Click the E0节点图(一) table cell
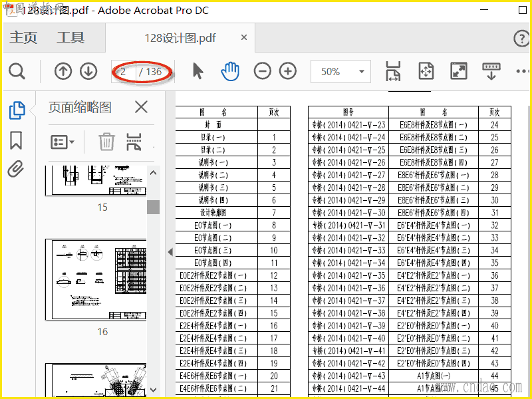The height and width of the screenshot is (399, 532). point(217,225)
